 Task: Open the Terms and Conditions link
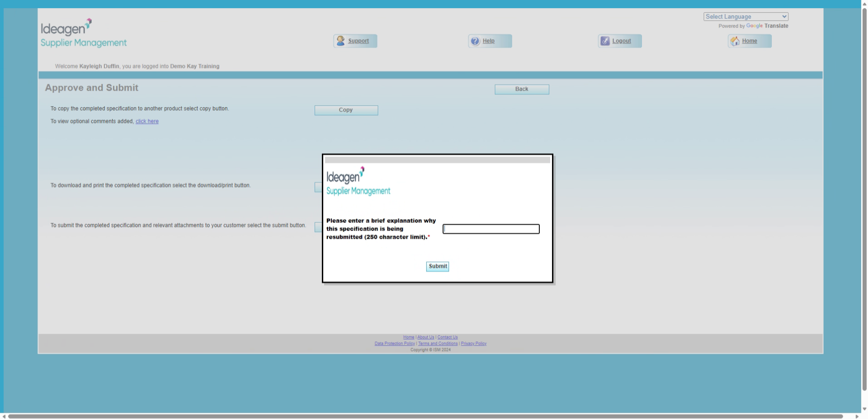click(438, 344)
